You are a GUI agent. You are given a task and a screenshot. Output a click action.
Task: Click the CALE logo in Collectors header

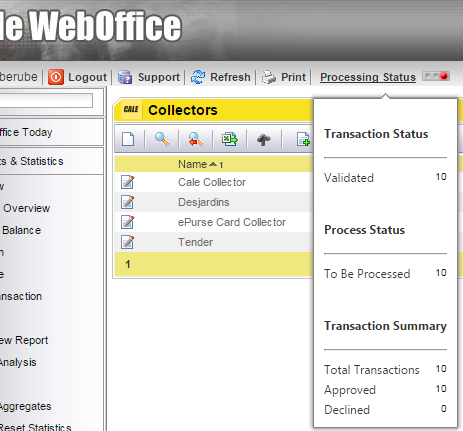pyautogui.click(x=131, y=109)
